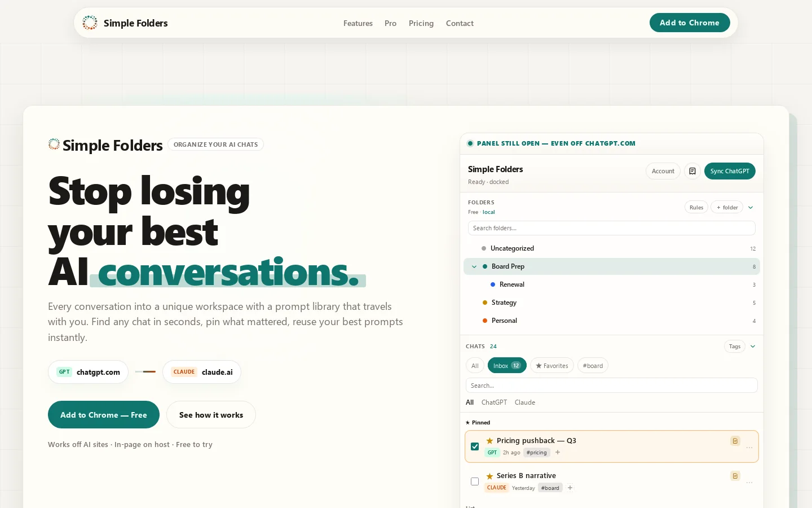Collapse the Board Prep folder
The height and width of the screenshot is (508, 812).
tap(474, 266)
